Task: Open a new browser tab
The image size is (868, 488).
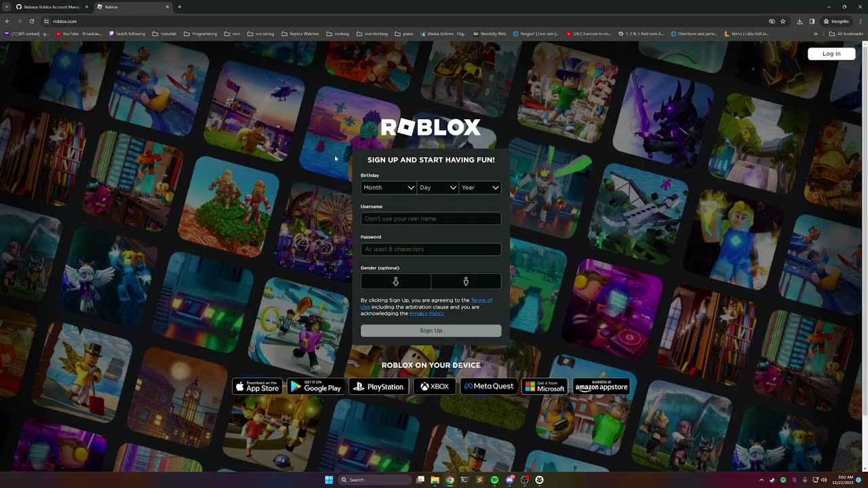Action: click(180, 7)
